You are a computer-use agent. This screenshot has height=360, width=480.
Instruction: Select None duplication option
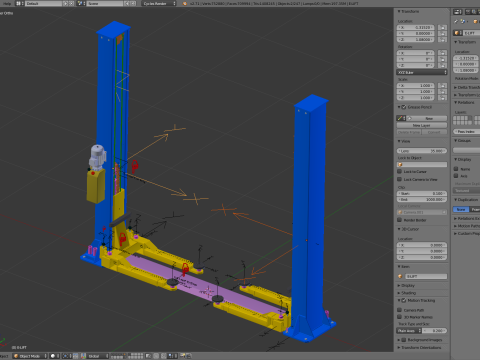point(461,209)
